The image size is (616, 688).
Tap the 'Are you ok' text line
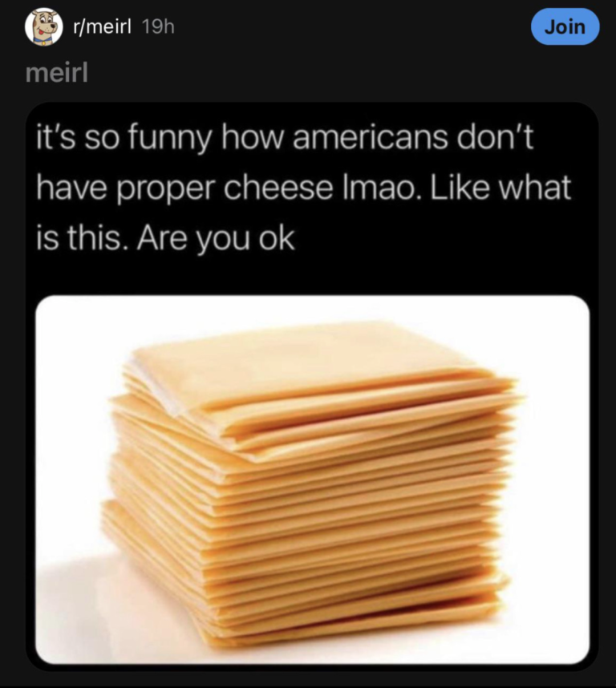[x=216, y=239]
